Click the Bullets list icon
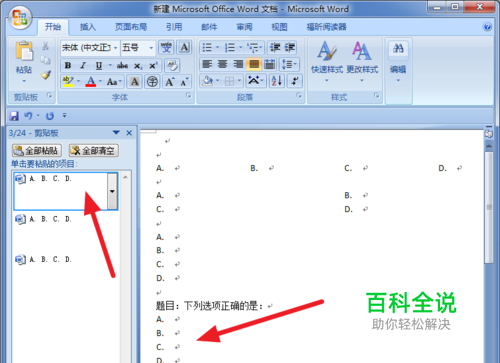Viewport: 500px width, 363px height. 207,48
